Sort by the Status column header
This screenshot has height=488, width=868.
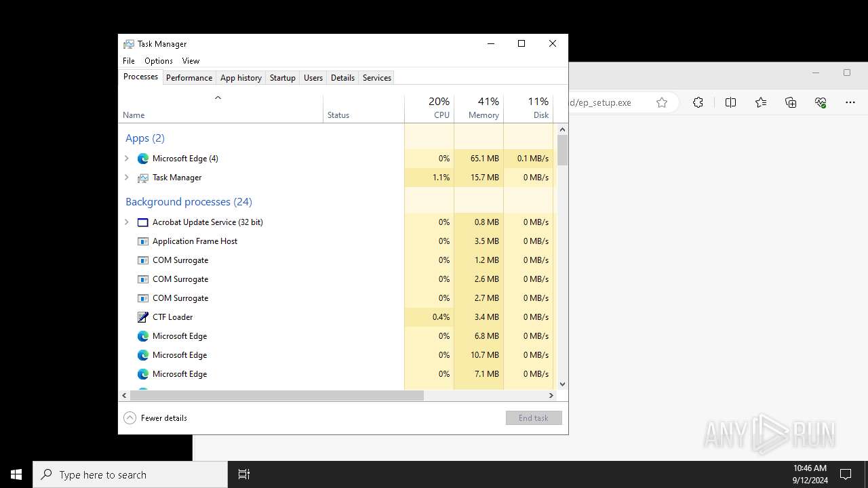[363, 108]
